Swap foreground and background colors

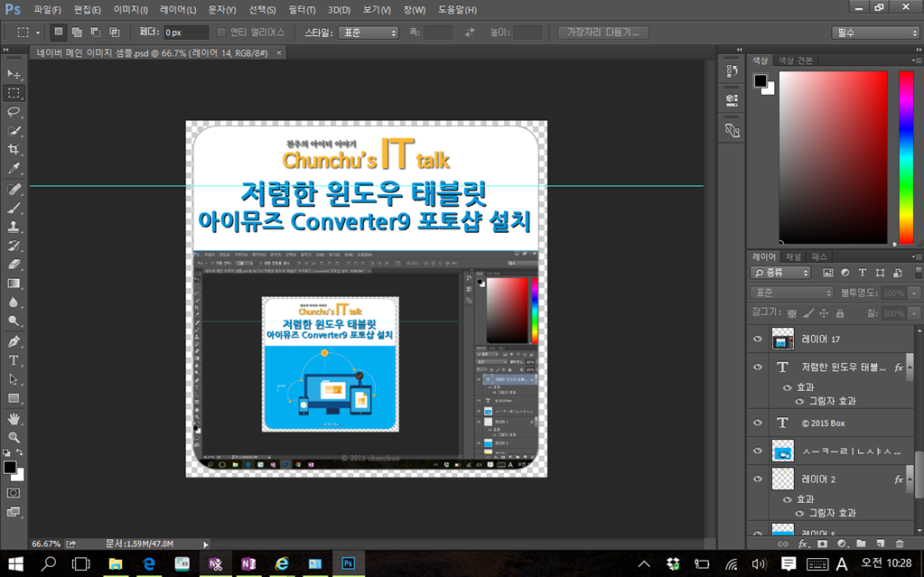(x=20, y=452)
